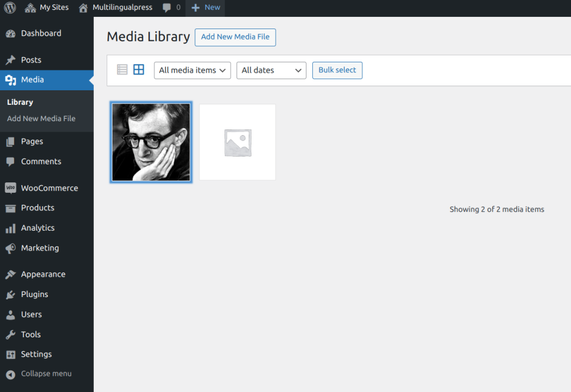Go to Products menu label
The height and width of the screenshot is (392, 571).
[x=37, y=208]
